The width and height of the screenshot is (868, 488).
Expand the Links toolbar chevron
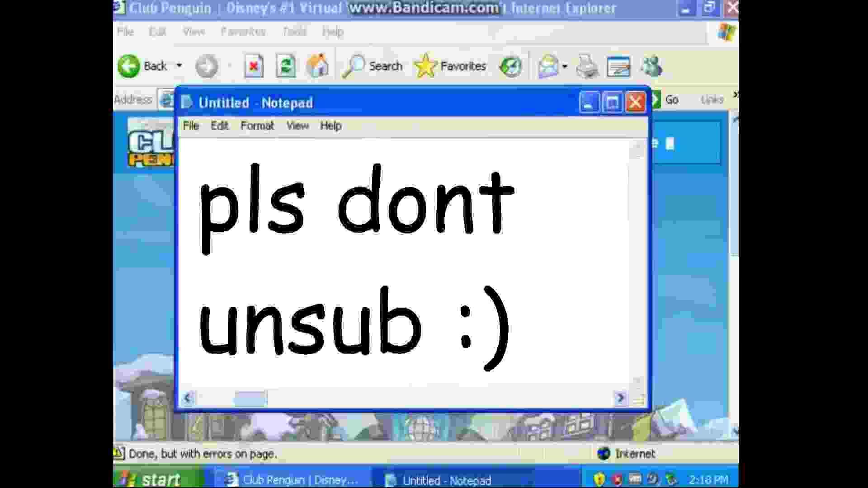[x=735, y=94]
